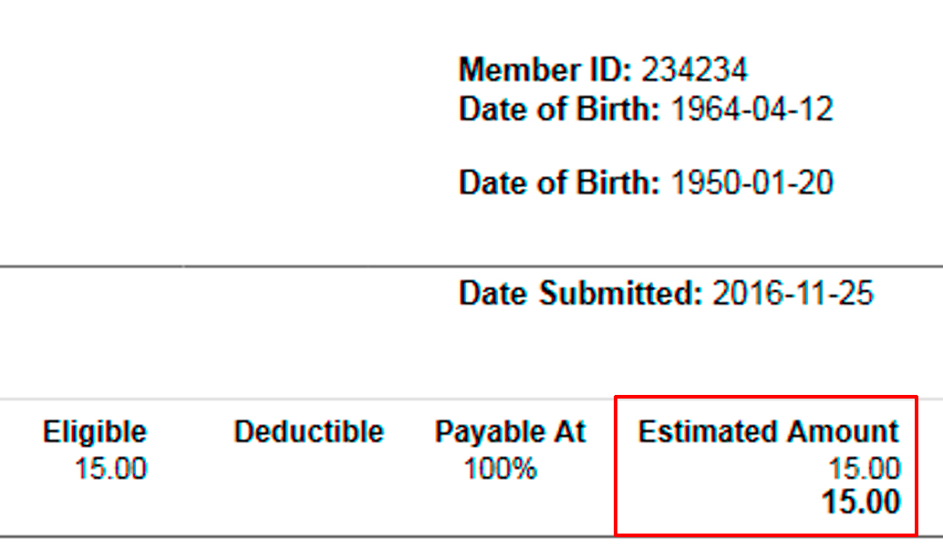943x560 pixels.
Task: Select the birth date 1950-01-20
Action: click(x=751, y=182)
